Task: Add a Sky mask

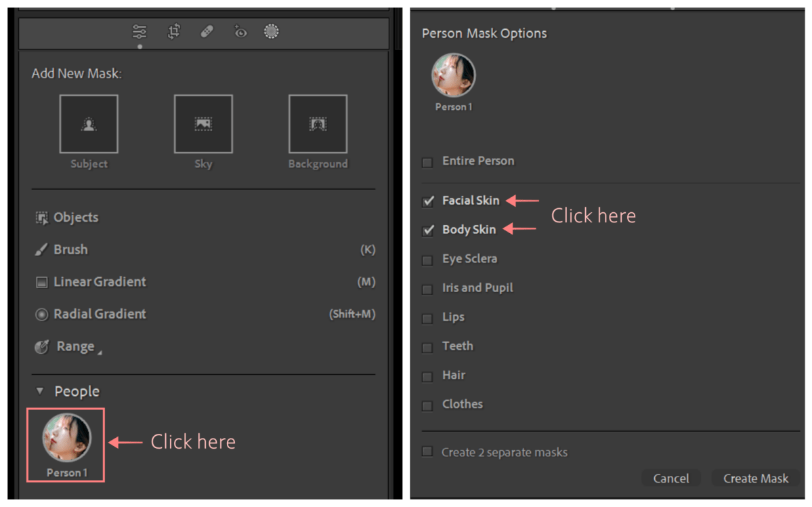Action: [x=203, y=124]
